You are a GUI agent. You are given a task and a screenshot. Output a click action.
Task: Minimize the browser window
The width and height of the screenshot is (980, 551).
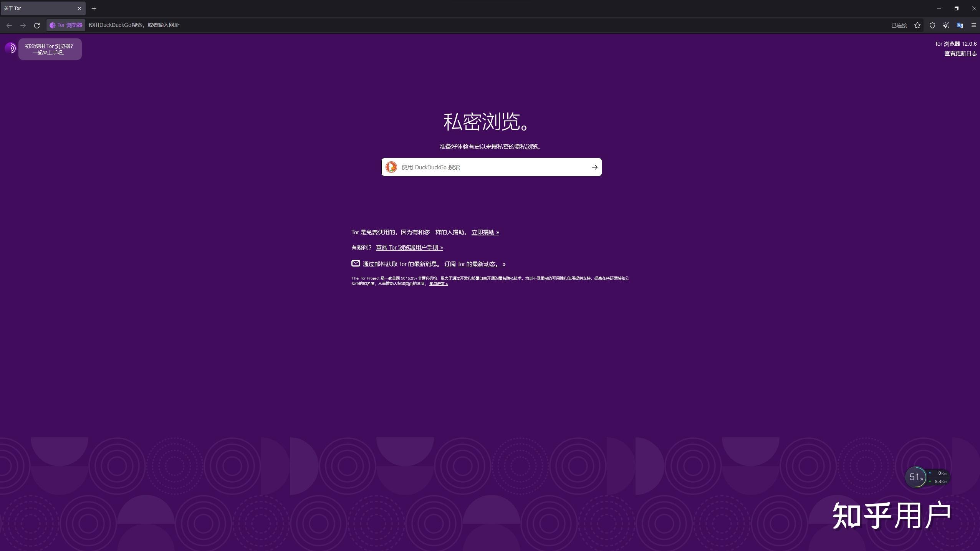[x=939, y=8]
